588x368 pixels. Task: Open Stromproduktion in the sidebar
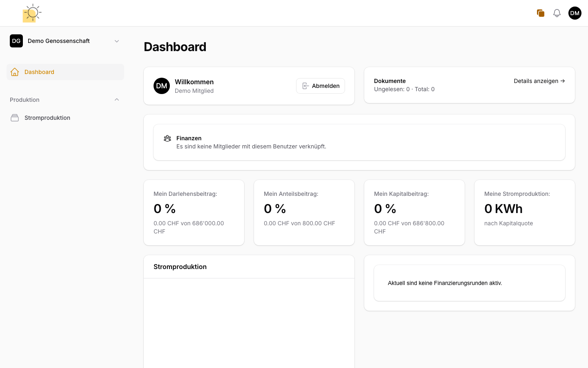click(47, 117)
